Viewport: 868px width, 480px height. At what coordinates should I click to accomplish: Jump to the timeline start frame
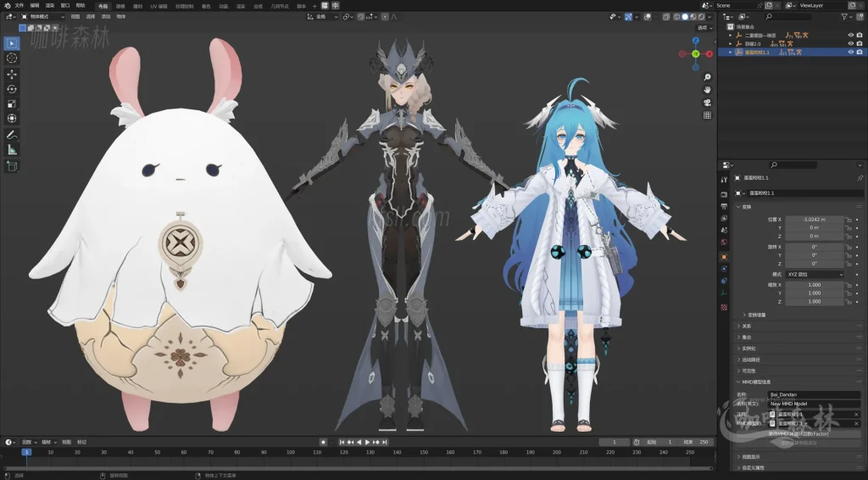tap(342, 442)
